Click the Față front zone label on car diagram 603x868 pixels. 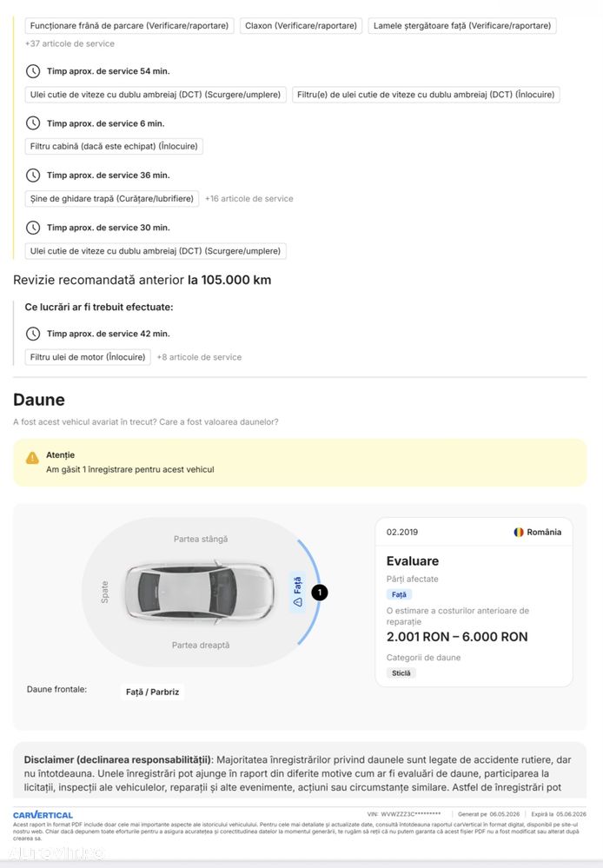298,592
